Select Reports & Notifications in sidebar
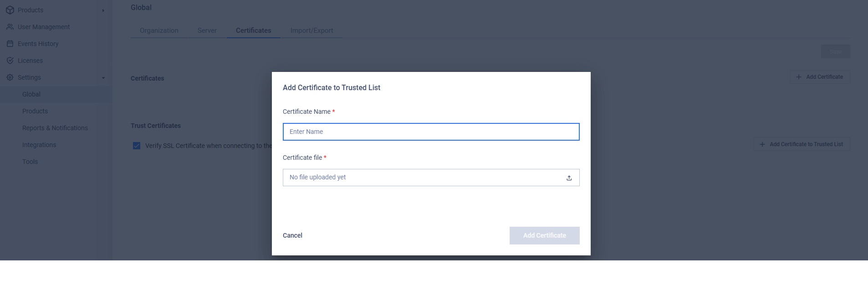 coord(55,128)
